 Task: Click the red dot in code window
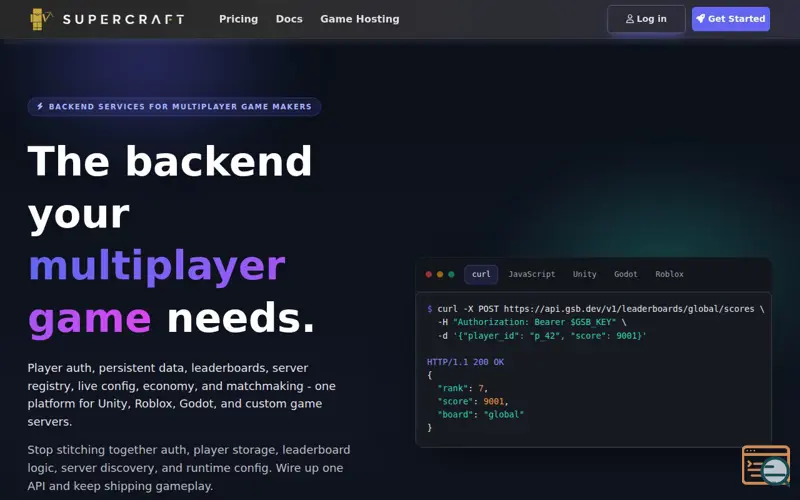pos(429,274)
